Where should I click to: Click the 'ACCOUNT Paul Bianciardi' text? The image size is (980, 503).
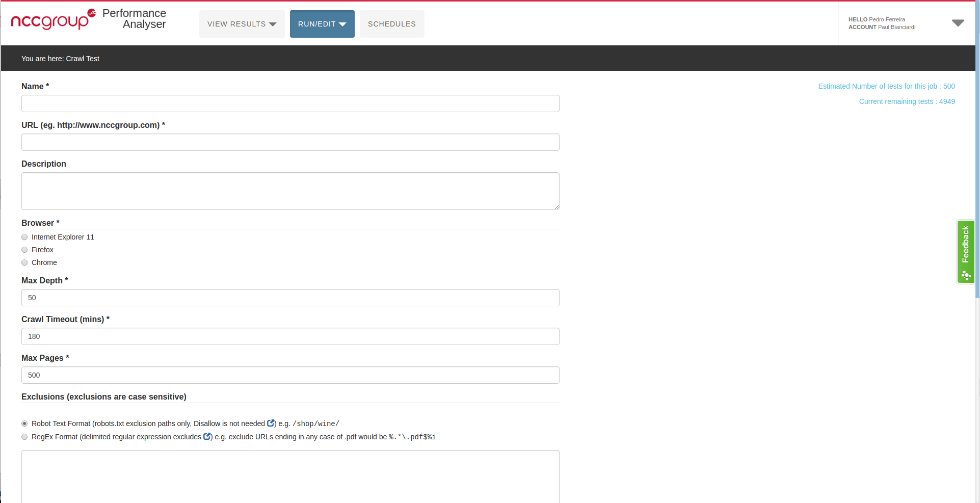coord(882,27)
